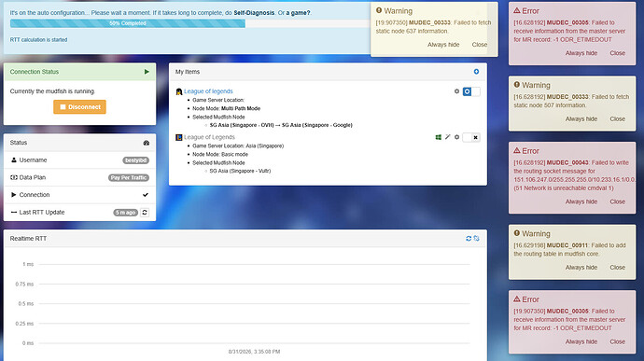Click the '1 ms' chart axis label
This screenshot has width=644, height=361.
28,264
